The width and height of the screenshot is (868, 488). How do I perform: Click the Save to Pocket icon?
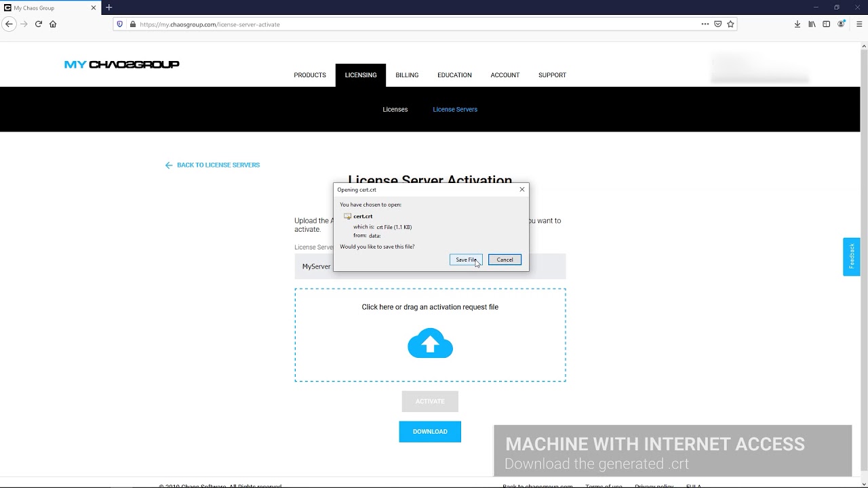pos(717,24)
